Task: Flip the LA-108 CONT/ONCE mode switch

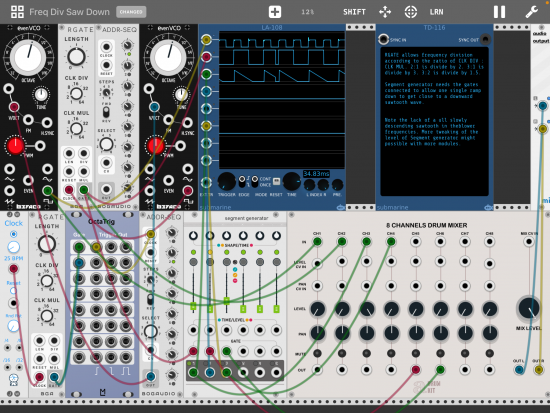Action: (255, 181)
